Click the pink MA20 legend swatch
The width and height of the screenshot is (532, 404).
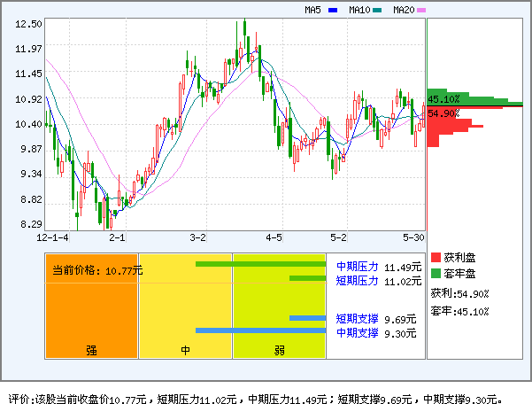(x=421, y=11)
